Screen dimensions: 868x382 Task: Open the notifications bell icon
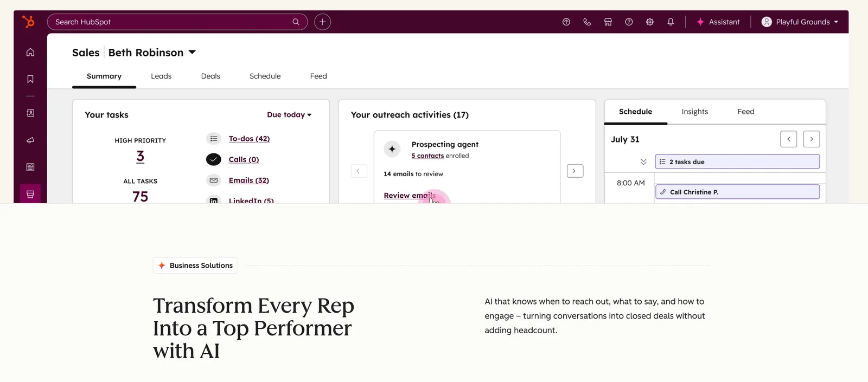671,22
